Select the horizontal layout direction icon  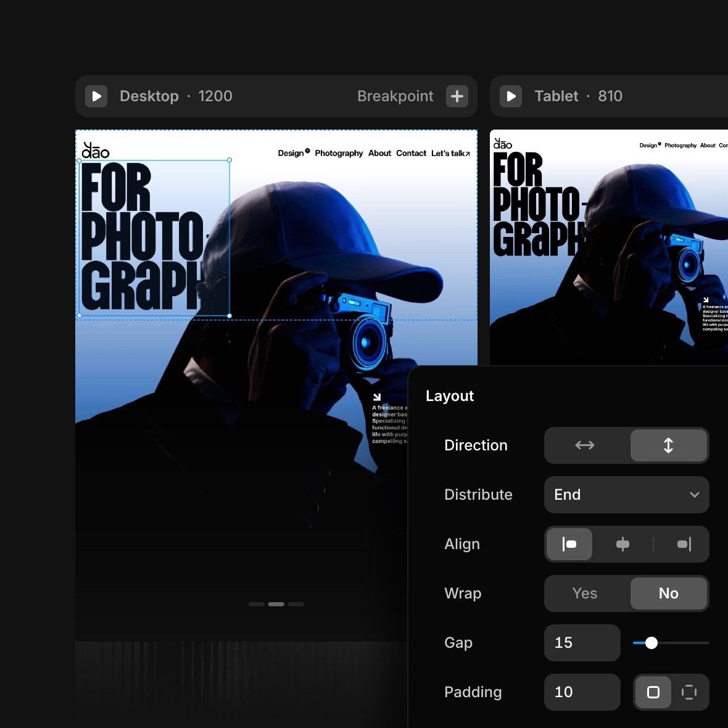584,445
